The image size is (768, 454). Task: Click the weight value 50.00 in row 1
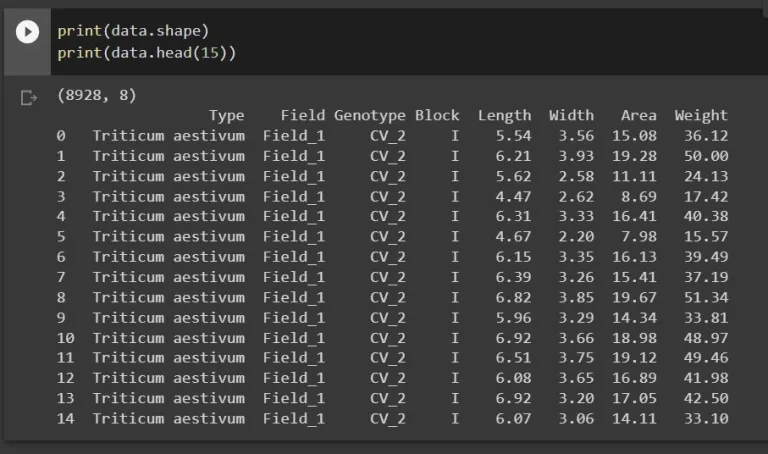(x=706, y=156)
